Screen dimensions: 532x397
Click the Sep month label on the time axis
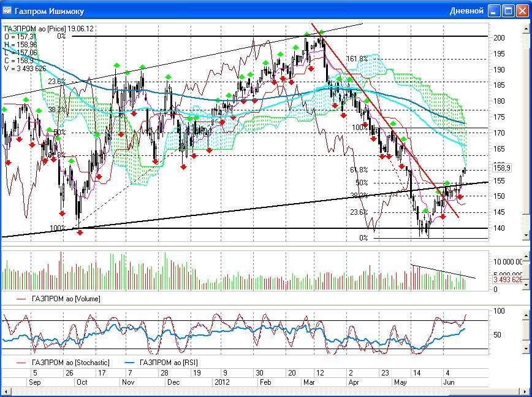34,382
